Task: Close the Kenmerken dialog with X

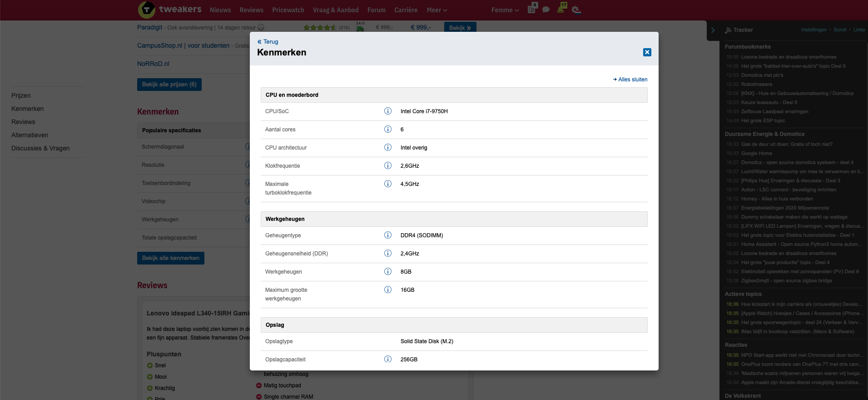Action: [647, 52]
